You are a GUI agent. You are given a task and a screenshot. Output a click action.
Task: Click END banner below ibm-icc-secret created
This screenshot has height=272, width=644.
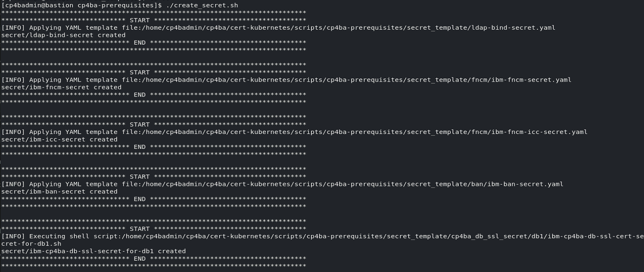point(140,147)
